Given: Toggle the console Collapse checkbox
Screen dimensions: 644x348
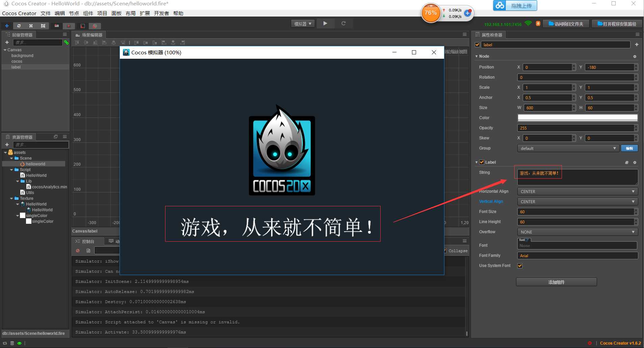Looking at the screenshot, I should 445,251.
